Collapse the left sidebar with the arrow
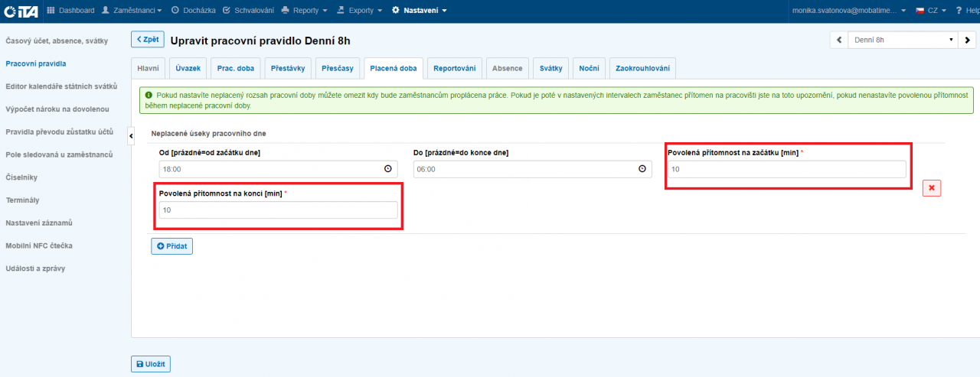This screenshot has width=980, height=377. (x=130, y=135)
